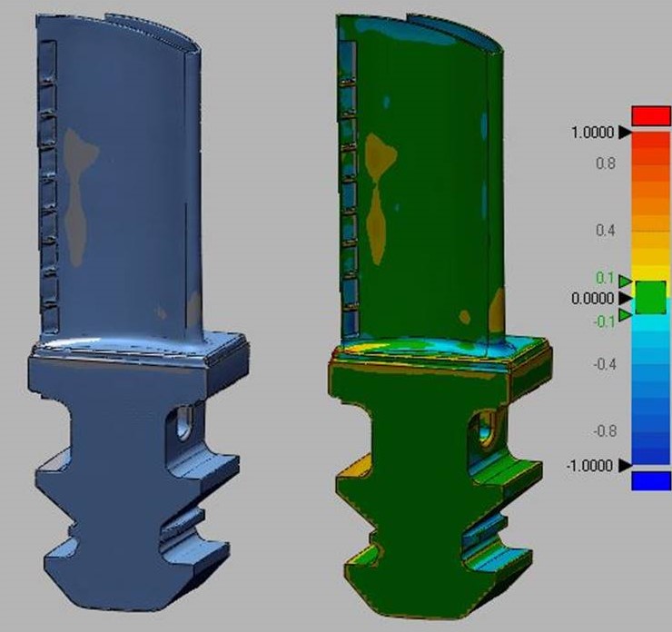Select the blue under-range swatch below the scale
Image resolution: width=672 pixels, height=632 pixels.
click(x=651, y=480)
